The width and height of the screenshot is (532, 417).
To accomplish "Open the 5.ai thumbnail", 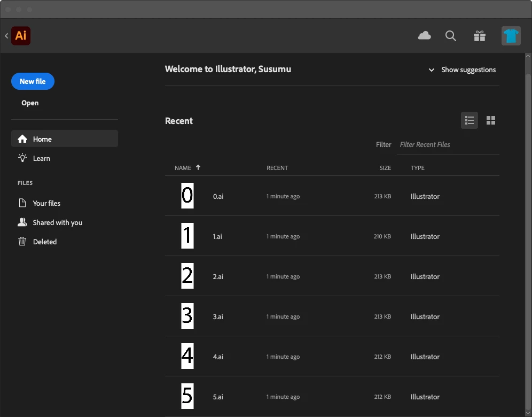I will pos(187,396).
